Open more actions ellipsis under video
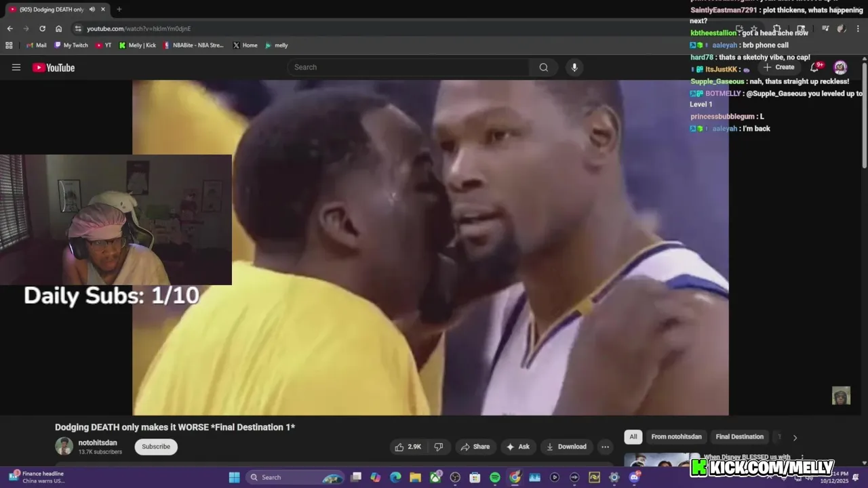 (x=605, y=447)
